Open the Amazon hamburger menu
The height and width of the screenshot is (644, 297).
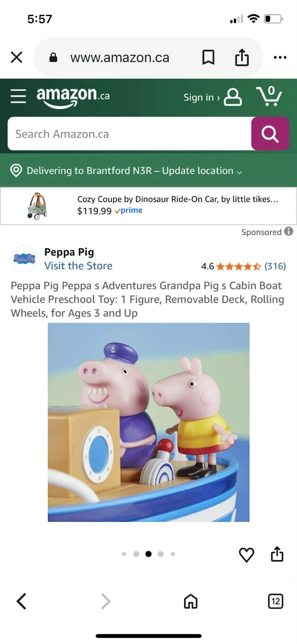coord(18,96)
